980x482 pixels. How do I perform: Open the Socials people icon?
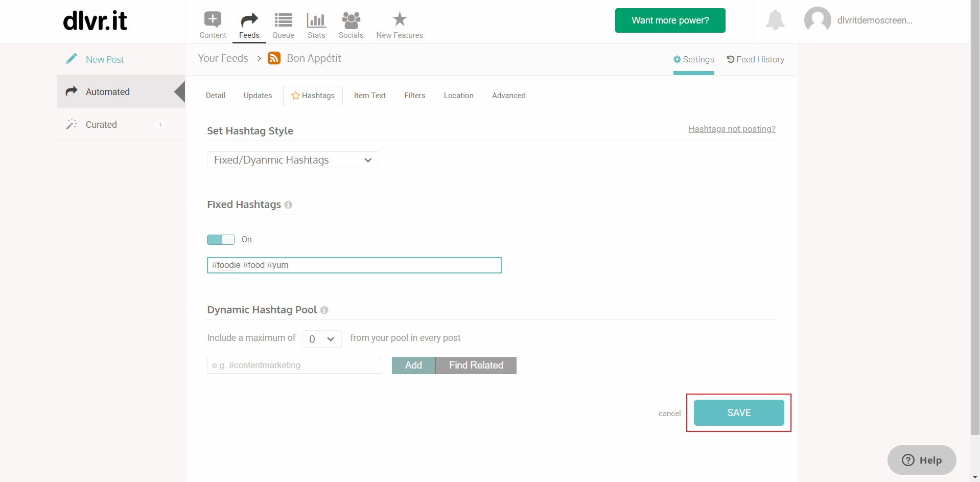click(351, 20)
